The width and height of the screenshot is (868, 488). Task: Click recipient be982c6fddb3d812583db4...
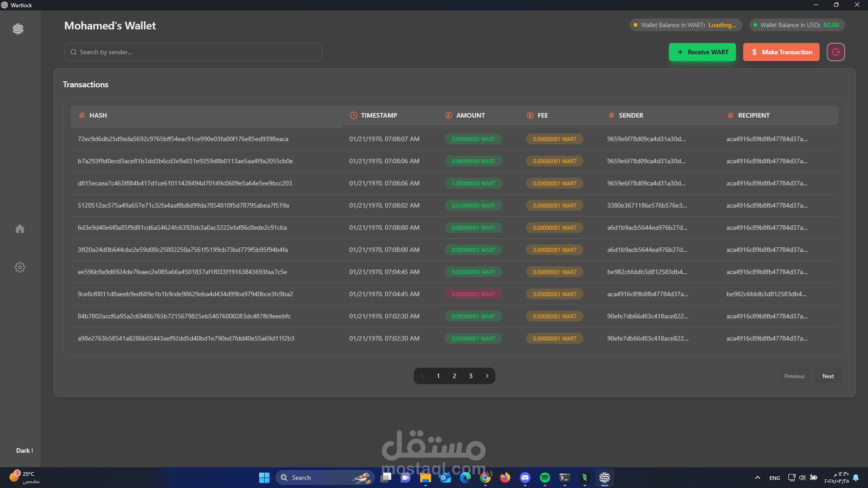(x=766, y=294)
